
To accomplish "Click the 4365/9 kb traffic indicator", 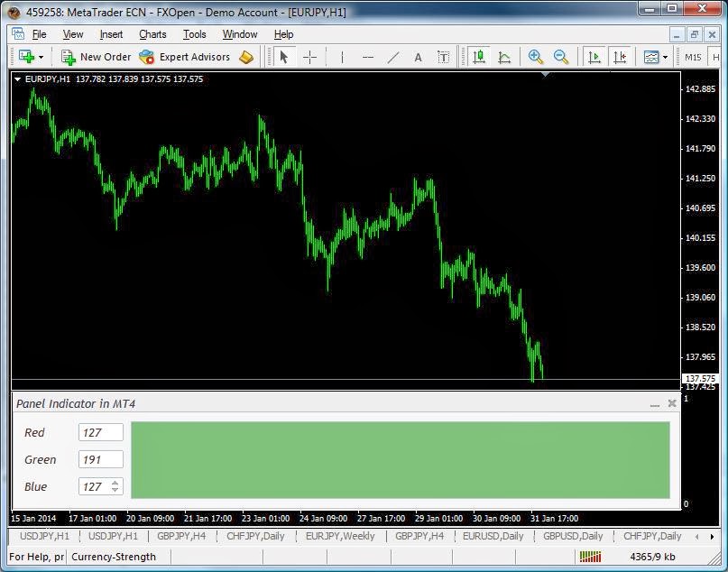I will tap(652, 557).
